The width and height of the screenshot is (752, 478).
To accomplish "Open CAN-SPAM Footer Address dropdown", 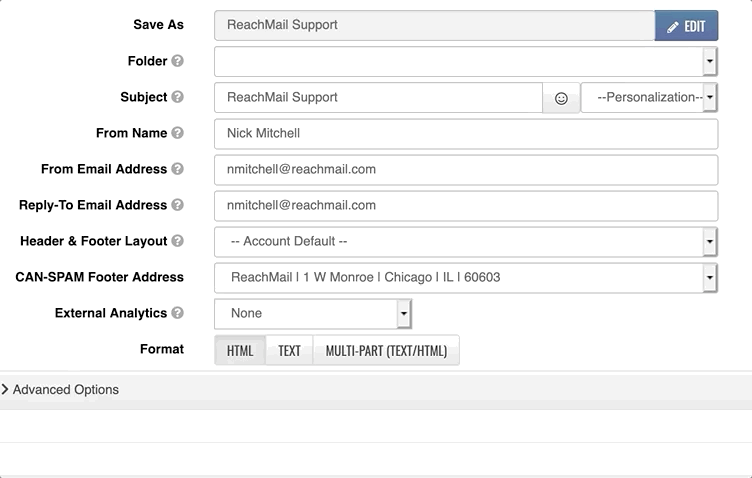I will 466,278.
